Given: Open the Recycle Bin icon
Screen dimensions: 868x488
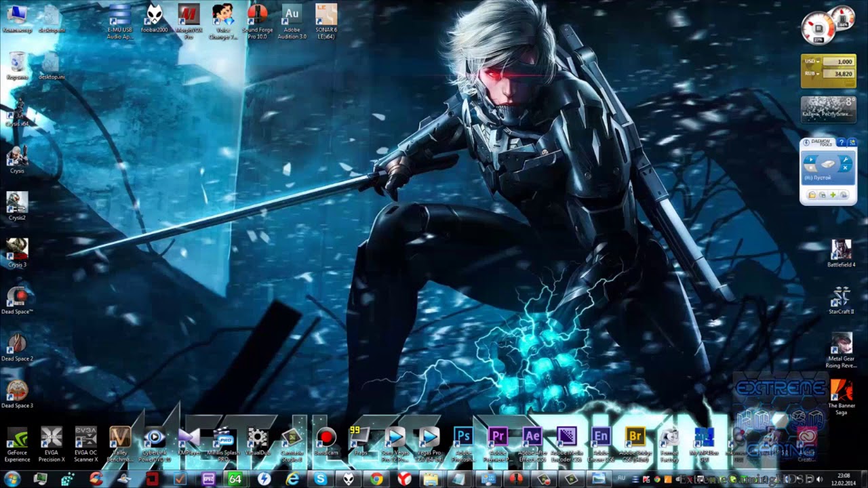Looking at the screenshot, I should pyautogui.click(x=17, y=65).
